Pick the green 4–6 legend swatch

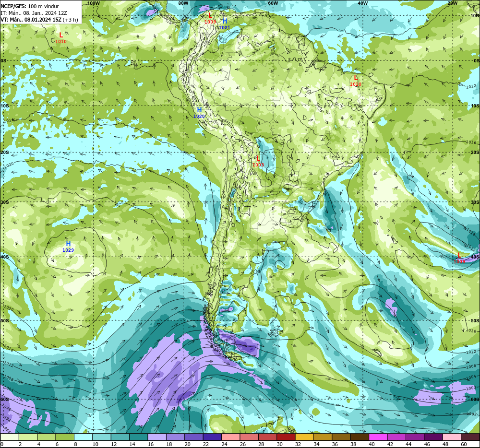46,437
